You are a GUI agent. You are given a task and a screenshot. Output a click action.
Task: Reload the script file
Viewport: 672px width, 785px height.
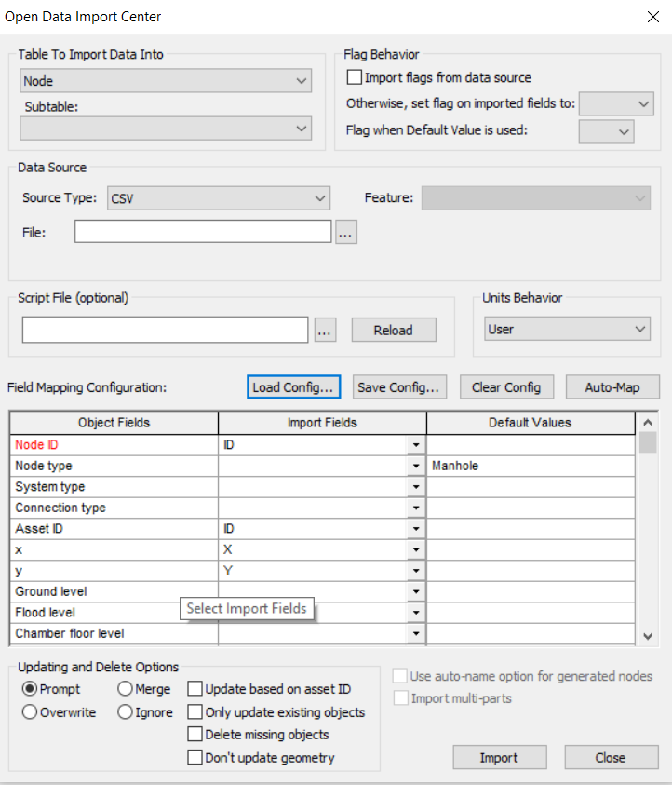394,330
